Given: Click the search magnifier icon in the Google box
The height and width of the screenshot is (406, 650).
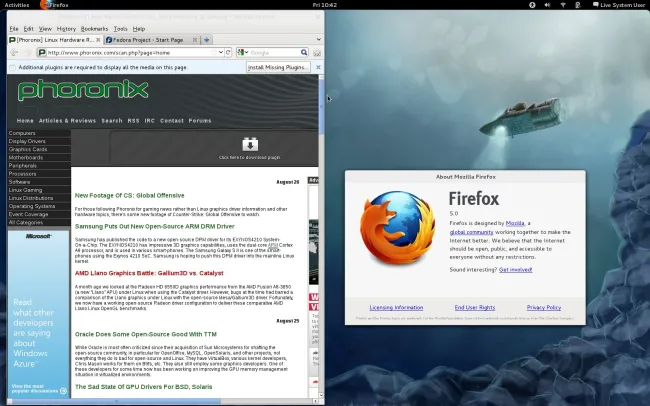Looking at the screenshot, I should pyautogui.click(x=304, y=52).
